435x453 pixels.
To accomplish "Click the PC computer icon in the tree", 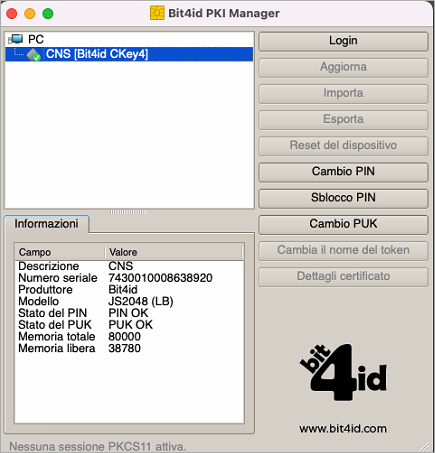I will pyautogui.click(x=16, y=39).
